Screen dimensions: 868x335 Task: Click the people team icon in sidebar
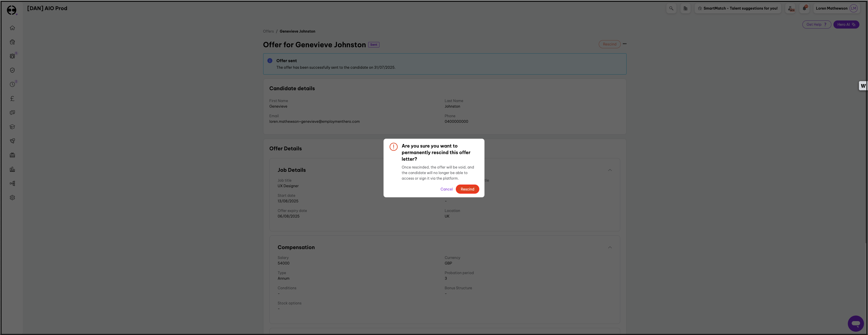pyautogui.click(x=12, y=56)
